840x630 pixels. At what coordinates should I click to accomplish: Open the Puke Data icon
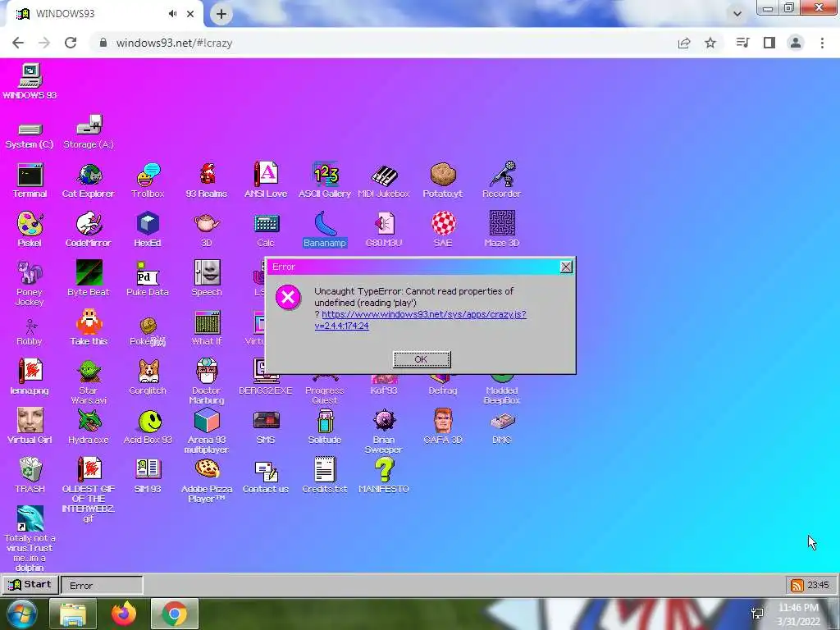coord(148,273)
